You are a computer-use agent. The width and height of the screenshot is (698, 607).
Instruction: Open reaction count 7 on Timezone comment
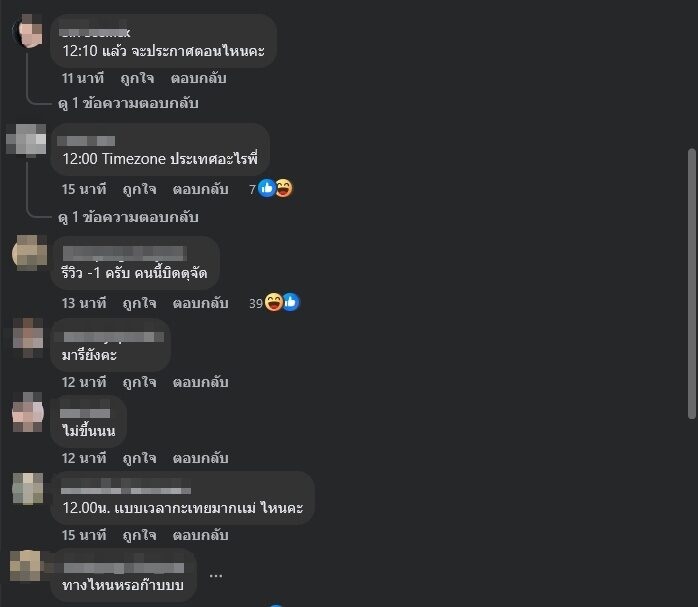tap(252, 190)
